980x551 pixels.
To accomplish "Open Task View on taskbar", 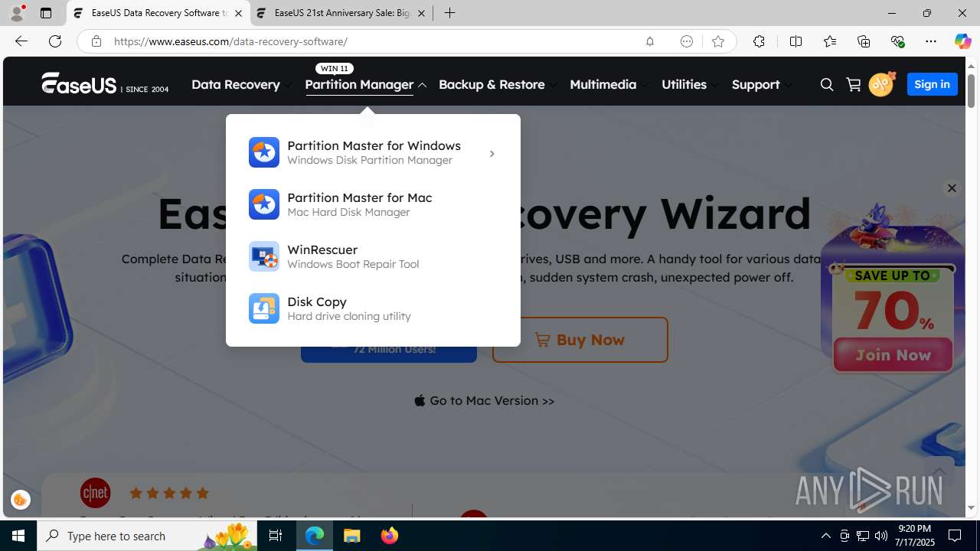I will [x=276, y=536].
